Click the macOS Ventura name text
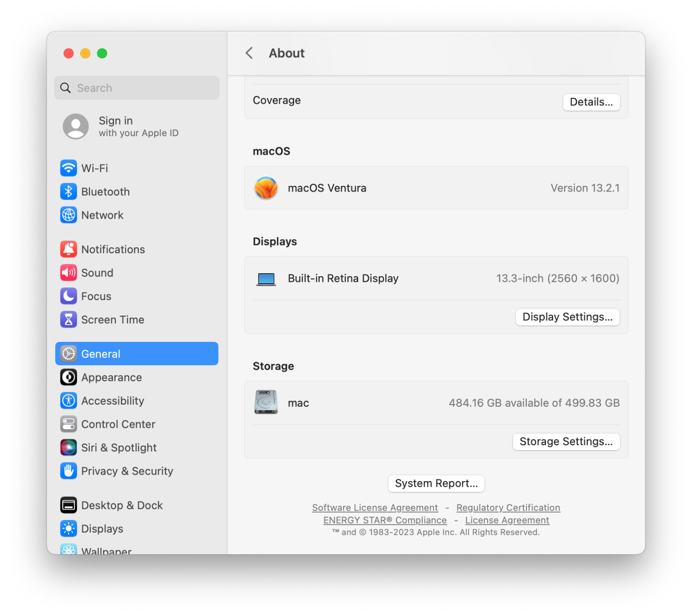The image size is (692, 616). pyautogui.click(x=327, y=188)
